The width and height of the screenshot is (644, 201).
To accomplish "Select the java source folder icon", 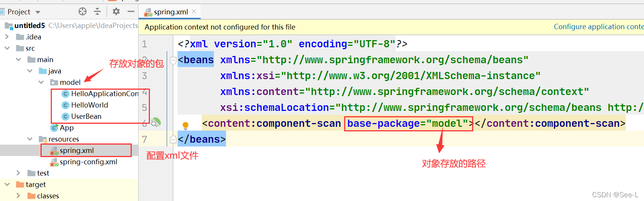I will click(43, 71).
